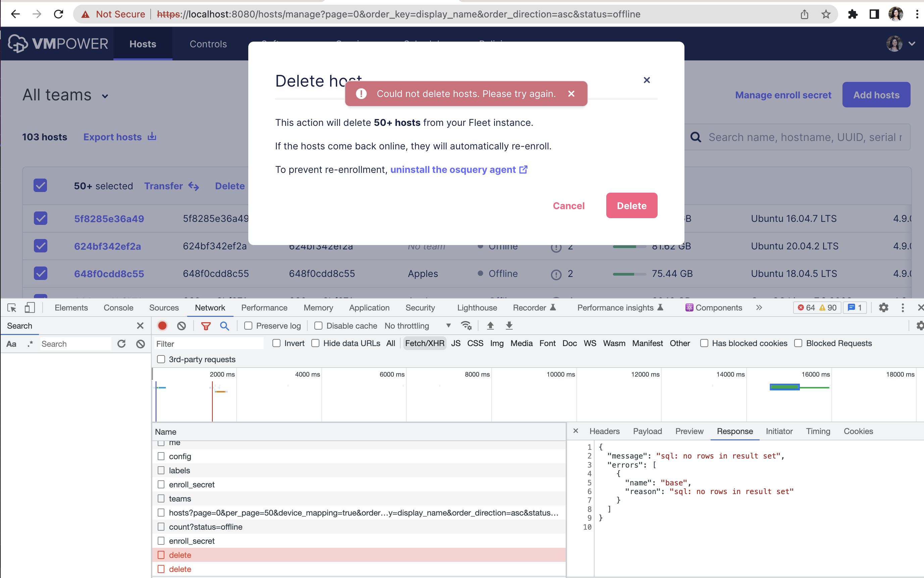This screenshot has width=924, height=578.
Task: Open the Headers tab of the request
Action: (604, 431)
